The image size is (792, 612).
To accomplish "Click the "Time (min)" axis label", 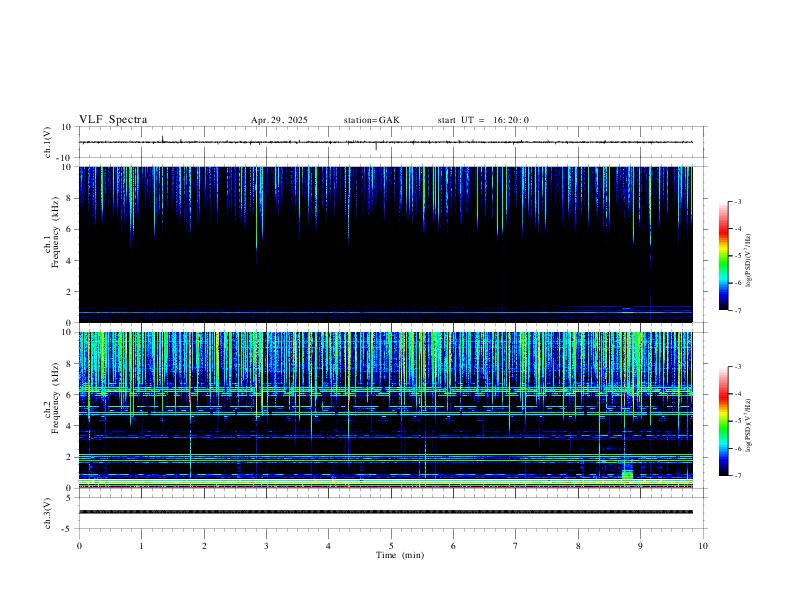I will (400, 555).
